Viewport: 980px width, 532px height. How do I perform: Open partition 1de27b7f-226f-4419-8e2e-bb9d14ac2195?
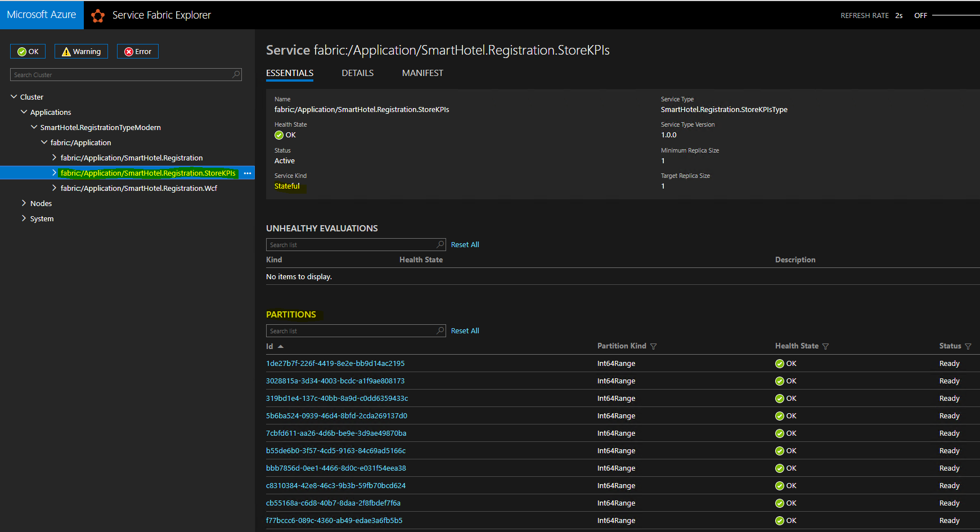tap(335, 364)
